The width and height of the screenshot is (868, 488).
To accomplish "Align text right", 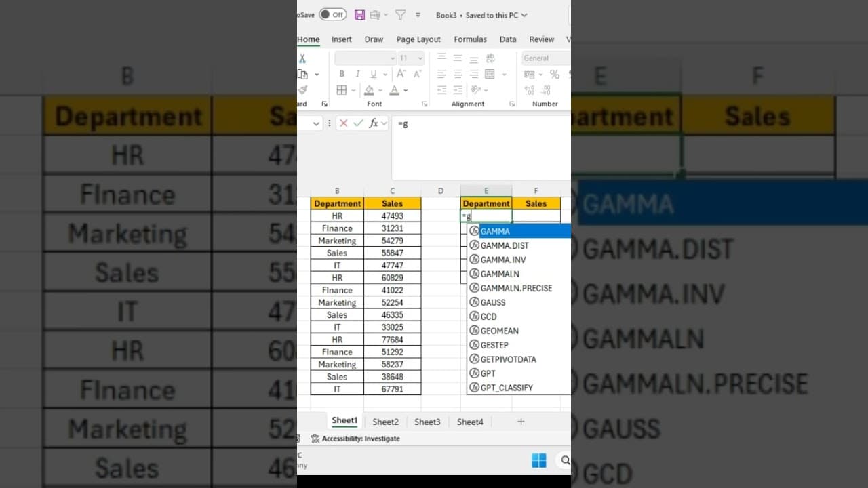I will pos(473,74).
